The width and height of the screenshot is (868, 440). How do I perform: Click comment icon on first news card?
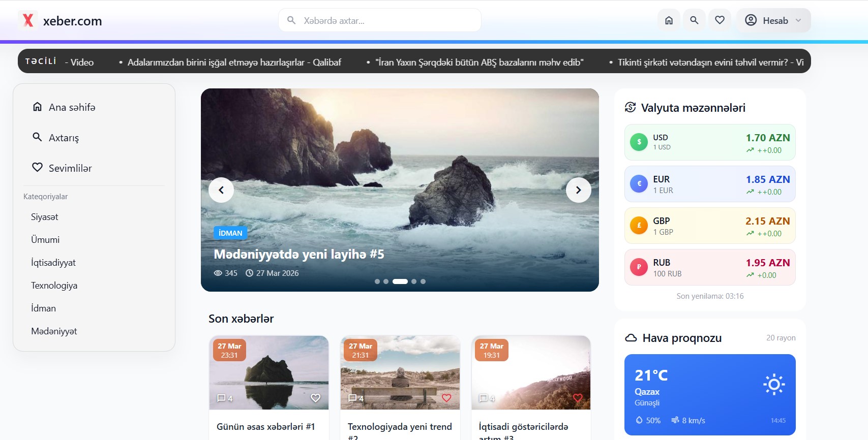[221, 398]
